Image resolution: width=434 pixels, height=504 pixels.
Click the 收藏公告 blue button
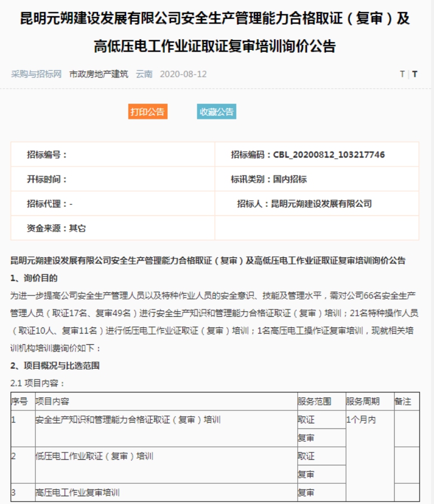pyautogui.click(x=216, y=112)
